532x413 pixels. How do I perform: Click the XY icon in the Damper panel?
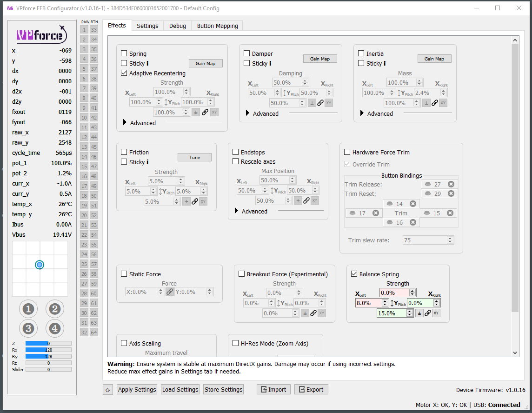328,103
